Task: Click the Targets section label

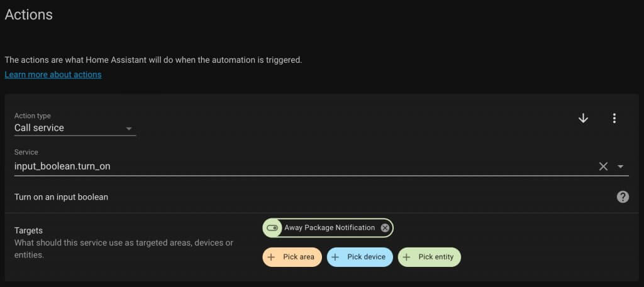Action: [x=28, y=231]
